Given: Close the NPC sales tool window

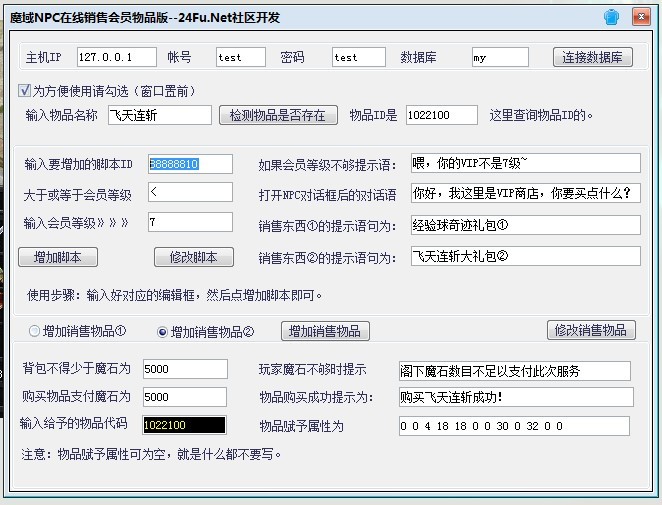Looking at the screenshot, I should click(641, 17).
